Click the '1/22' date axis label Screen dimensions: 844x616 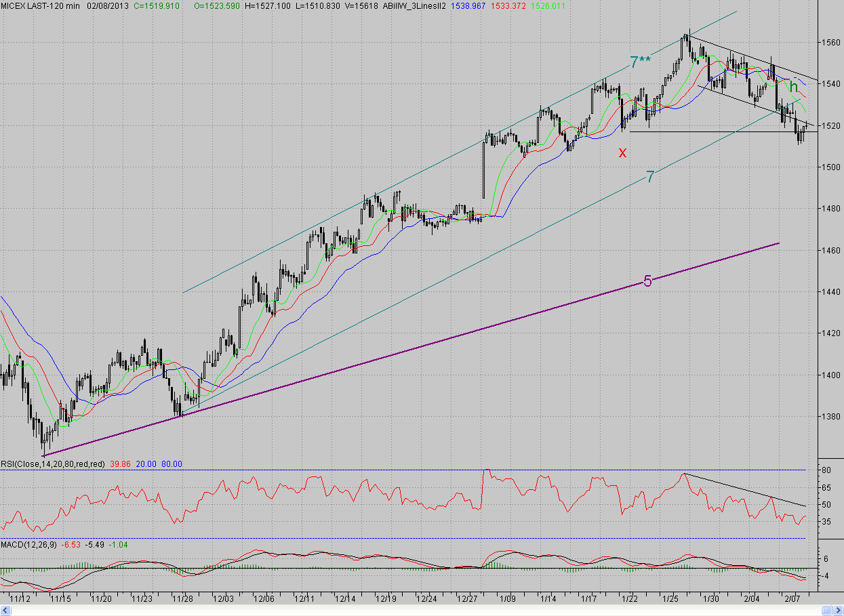coord(630,598)
